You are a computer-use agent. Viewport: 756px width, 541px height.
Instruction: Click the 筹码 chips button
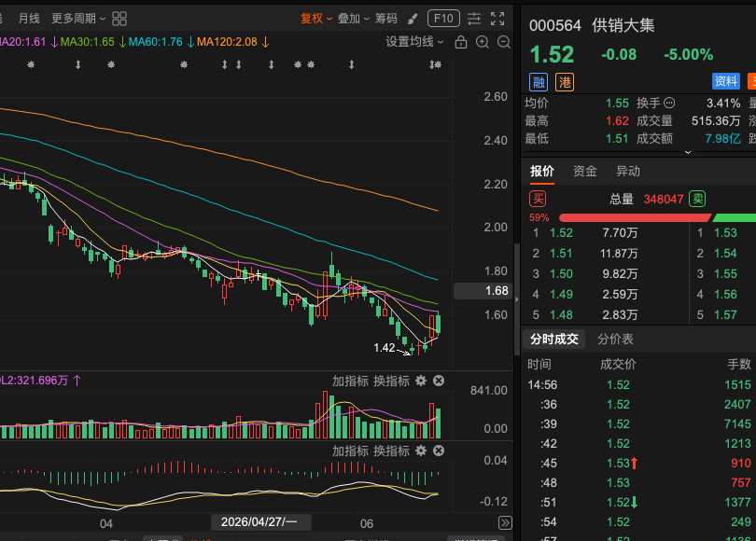click(x=386, y=19)
